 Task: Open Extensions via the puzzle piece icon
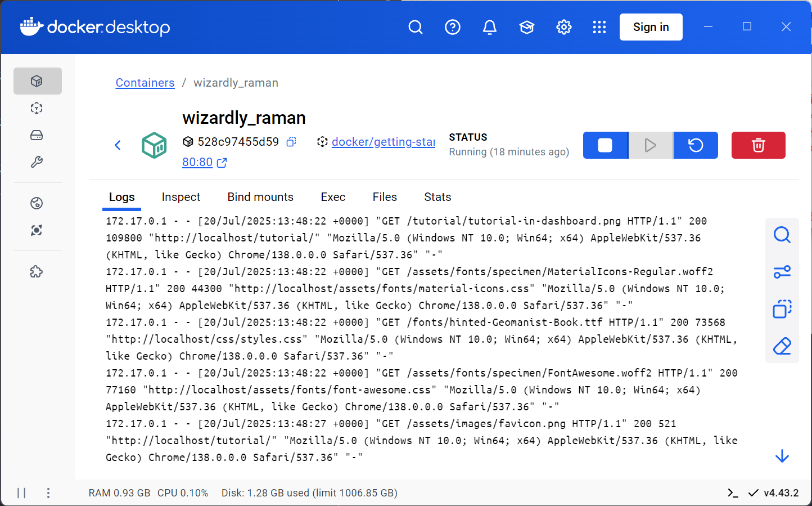37,271
